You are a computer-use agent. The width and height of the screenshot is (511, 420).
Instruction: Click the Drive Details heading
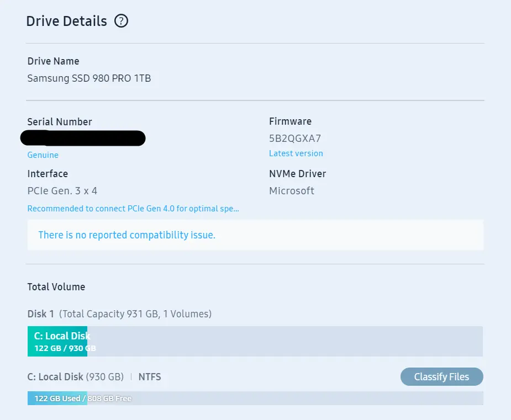click(x=66, y=21)
